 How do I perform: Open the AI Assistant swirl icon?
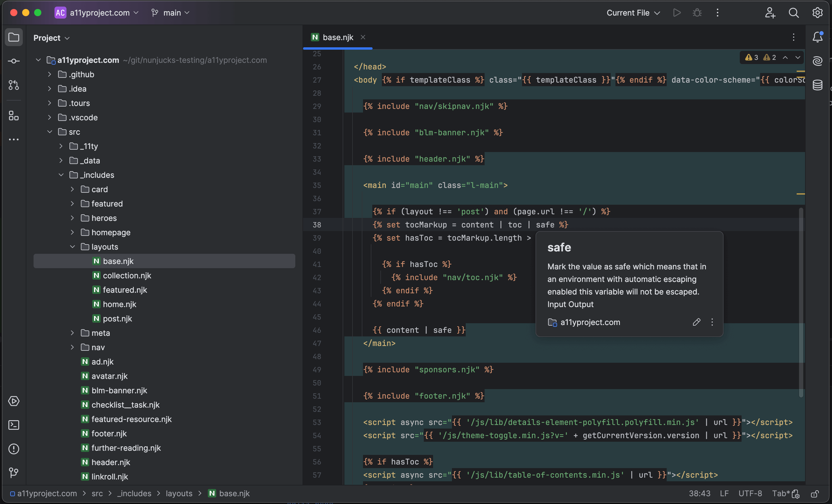coord(818,61)
